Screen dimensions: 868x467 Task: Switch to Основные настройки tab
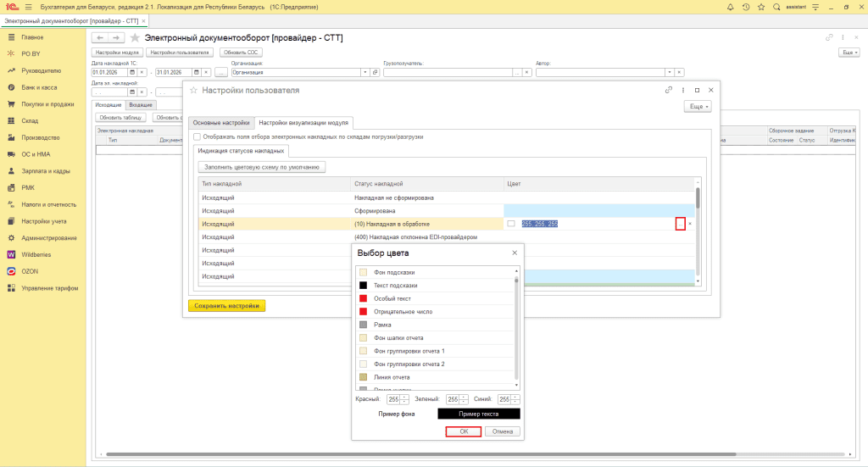[221, 123]
